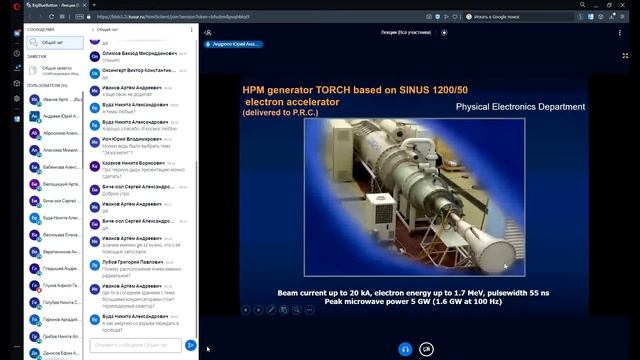Toggle the user list panel

(x=208, y=32)
